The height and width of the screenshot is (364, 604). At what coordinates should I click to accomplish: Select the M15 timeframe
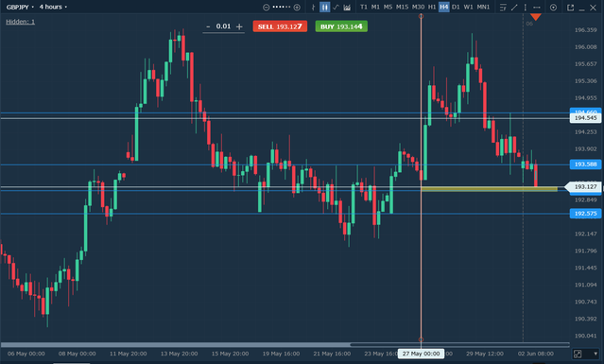tap(402, 7)
